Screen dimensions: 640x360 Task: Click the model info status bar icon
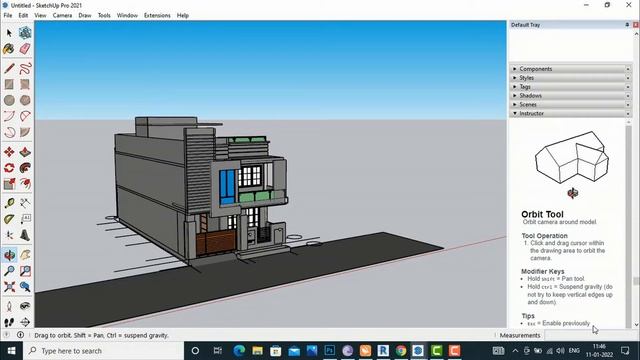20,335
